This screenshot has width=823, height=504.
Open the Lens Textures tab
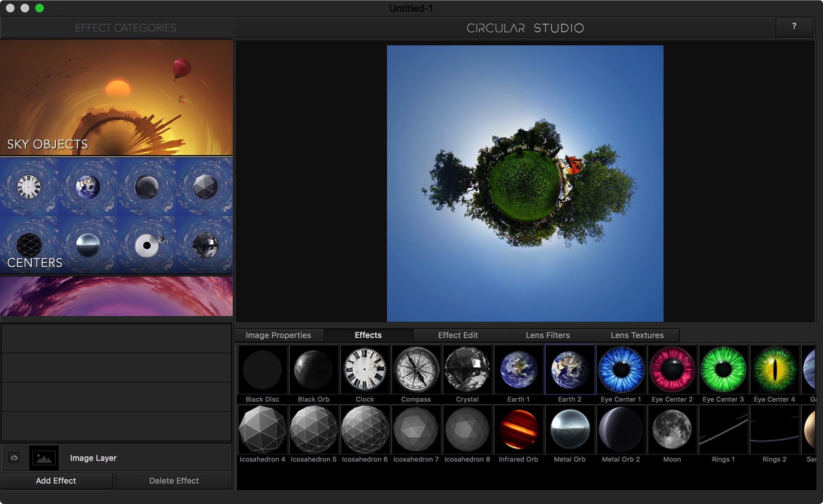636,335
